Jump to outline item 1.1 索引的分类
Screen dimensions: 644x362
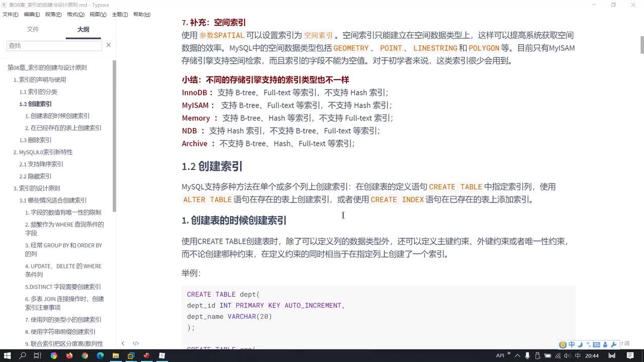click(38, 92)
